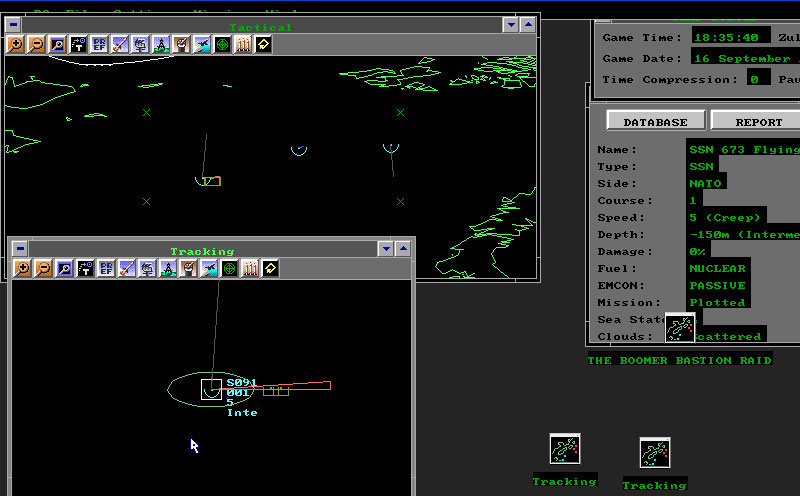Zoom in on the Tracking window

click(22, 268)
